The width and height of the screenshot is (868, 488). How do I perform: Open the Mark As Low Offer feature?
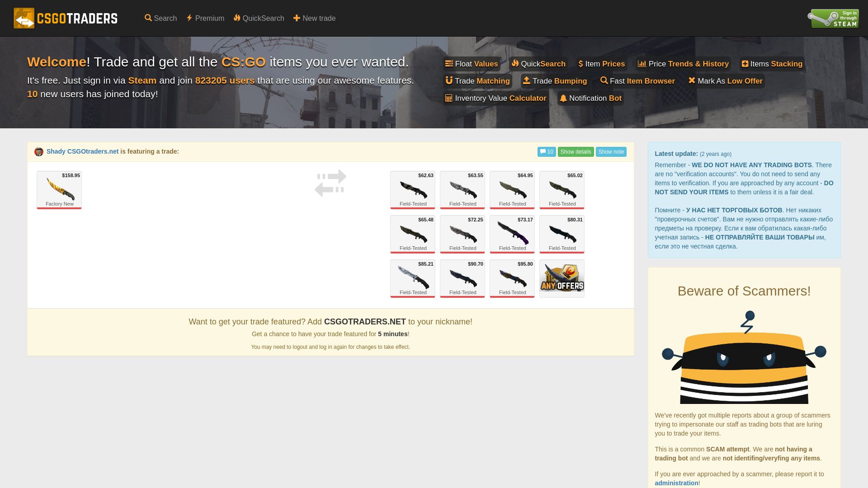pos(725,81)
